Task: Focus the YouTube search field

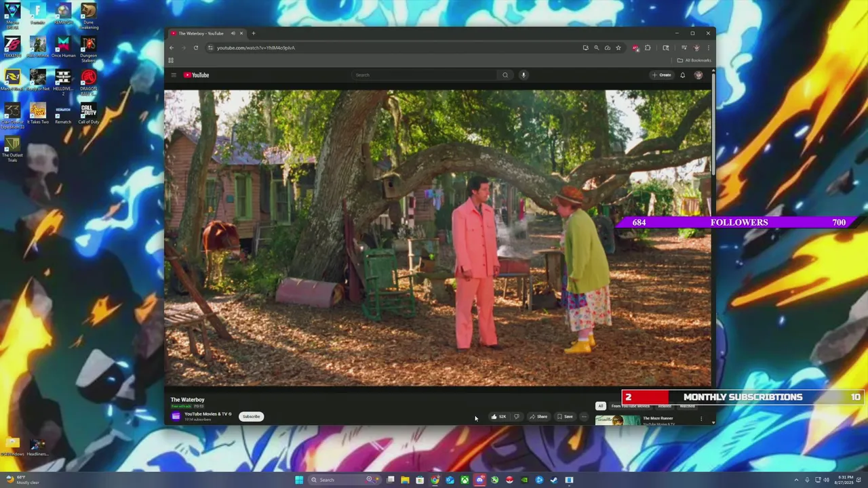Action: click(x=425, y=75)
